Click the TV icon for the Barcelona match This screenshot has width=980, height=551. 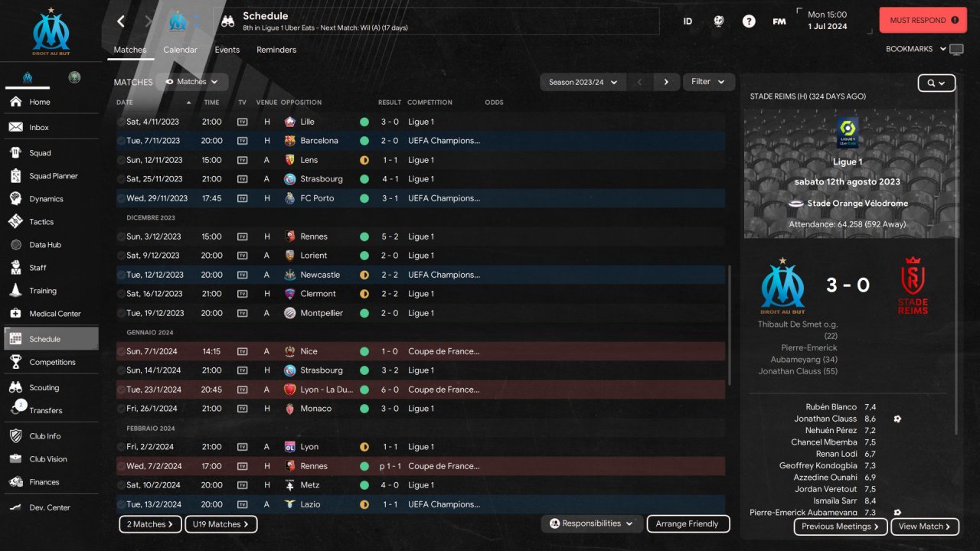pos(242,141)
